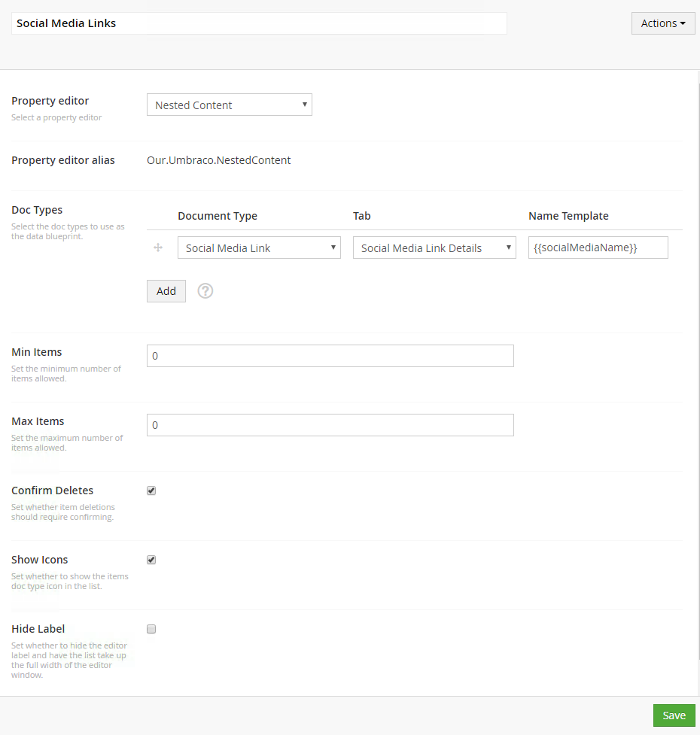Click the green Save button

674,715
